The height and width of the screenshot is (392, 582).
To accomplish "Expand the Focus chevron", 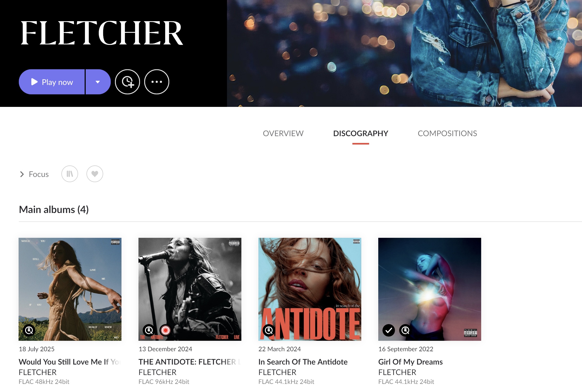I will tap(22, 174).
